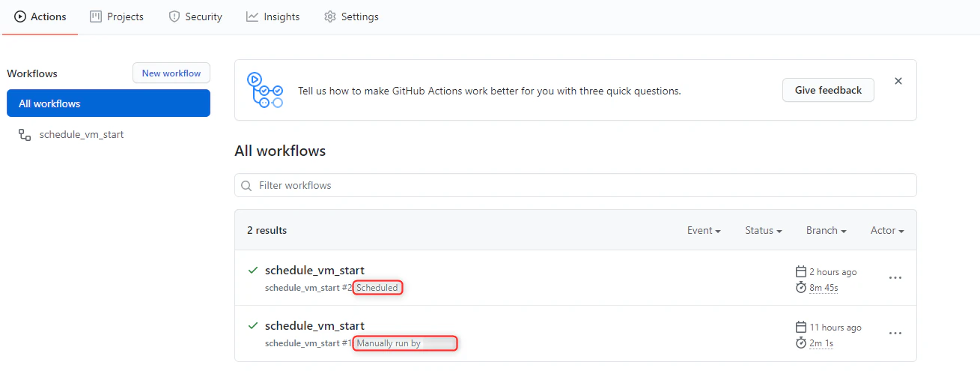980x371 pixels.
Task: Click the New workflow button
Action: [171, 73]
